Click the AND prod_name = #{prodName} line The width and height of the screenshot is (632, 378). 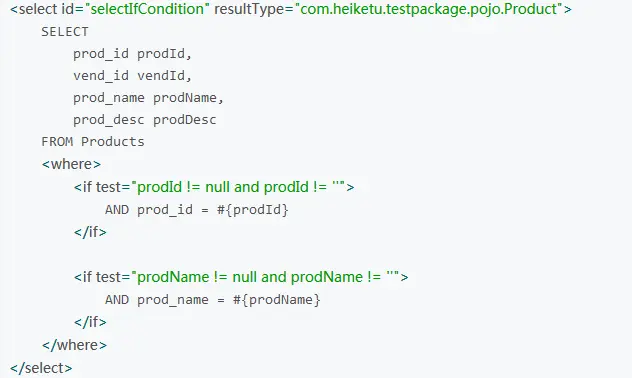[212, 300]
